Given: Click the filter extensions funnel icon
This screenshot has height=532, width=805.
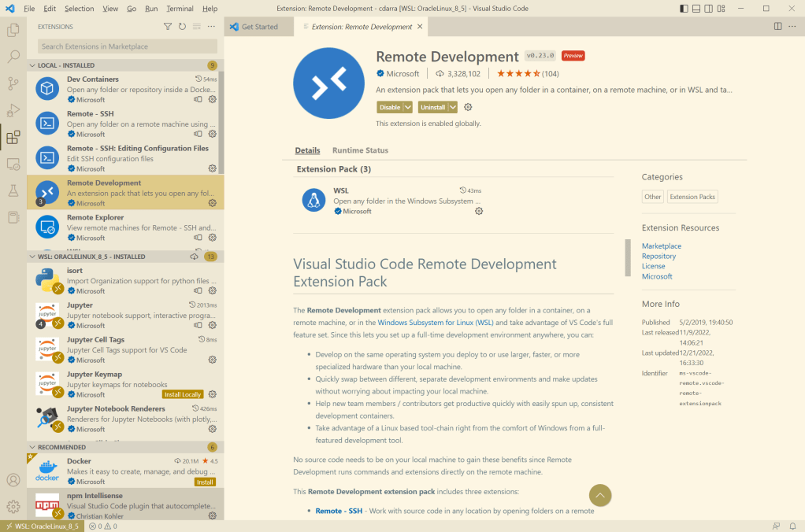Looking at the screenshot, I should (x=168, y=27).
